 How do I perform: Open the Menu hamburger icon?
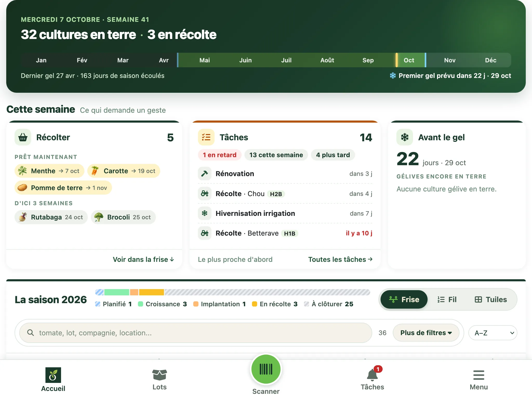point(478,375)
